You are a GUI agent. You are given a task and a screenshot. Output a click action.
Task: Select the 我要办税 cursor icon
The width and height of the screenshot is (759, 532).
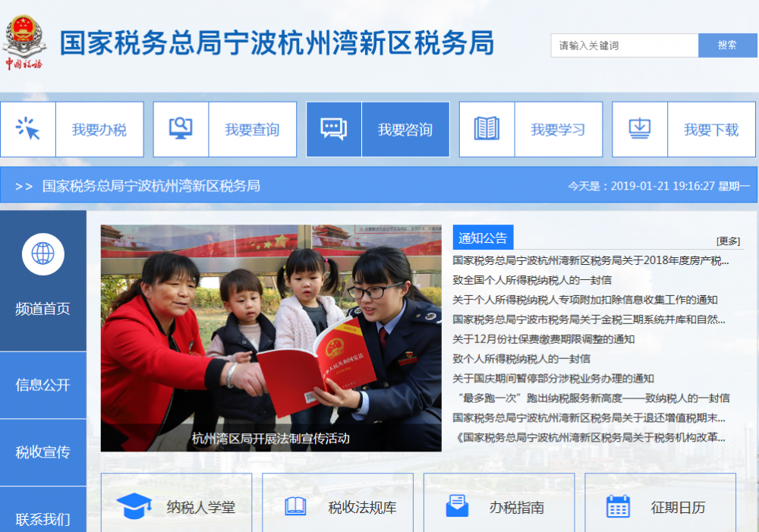pos(28,128)
